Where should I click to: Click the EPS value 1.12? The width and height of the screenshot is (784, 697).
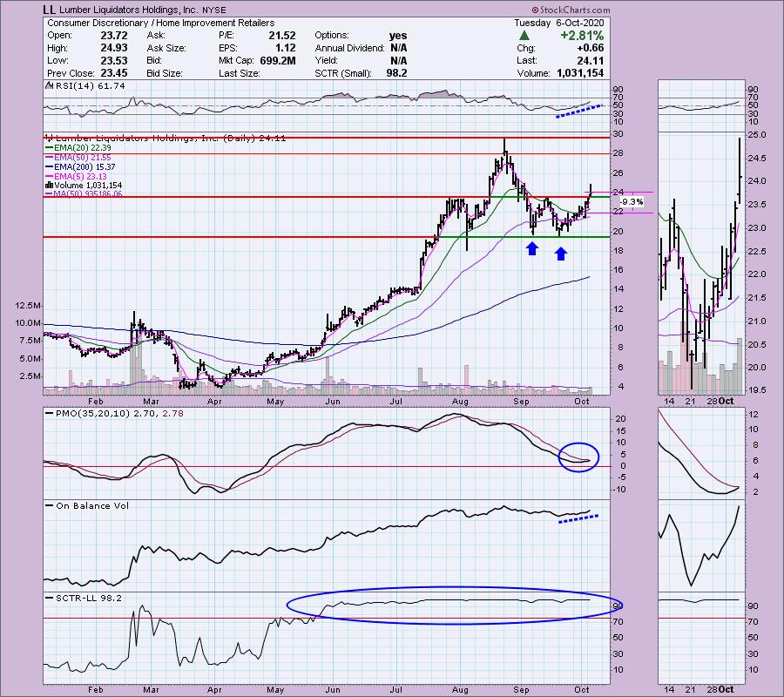[x=286, y=48]
